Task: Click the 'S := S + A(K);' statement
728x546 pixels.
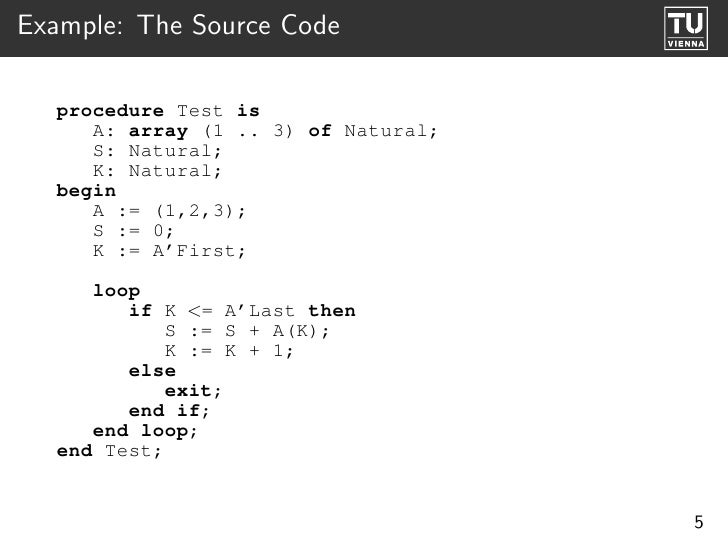Action: click(246, 331)
